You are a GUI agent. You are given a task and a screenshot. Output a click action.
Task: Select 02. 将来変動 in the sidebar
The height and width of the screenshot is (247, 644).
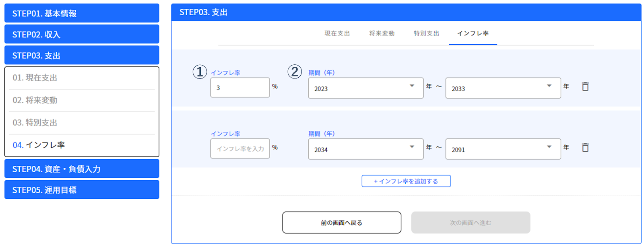click(82, 101)
